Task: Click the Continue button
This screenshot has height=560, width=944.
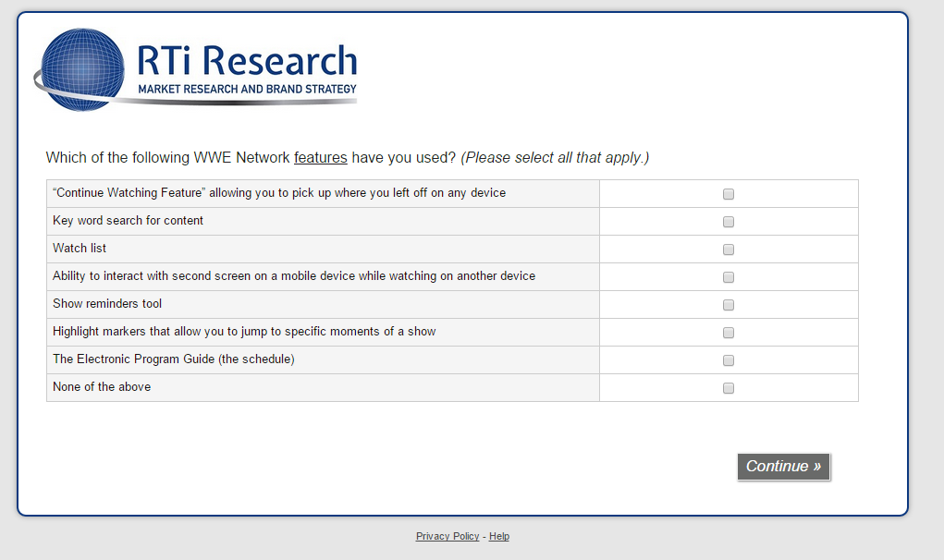Action: [783, 466]
